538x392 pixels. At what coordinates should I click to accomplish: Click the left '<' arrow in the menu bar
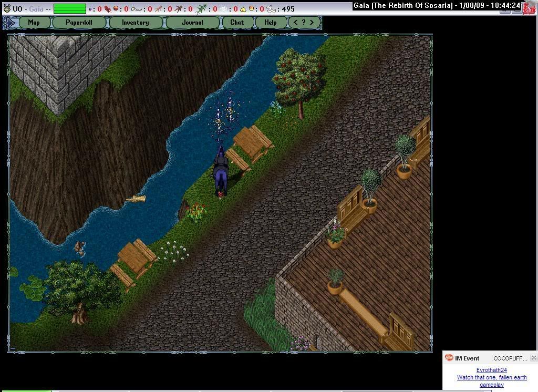pyautogui.click(x=295, y=22)
